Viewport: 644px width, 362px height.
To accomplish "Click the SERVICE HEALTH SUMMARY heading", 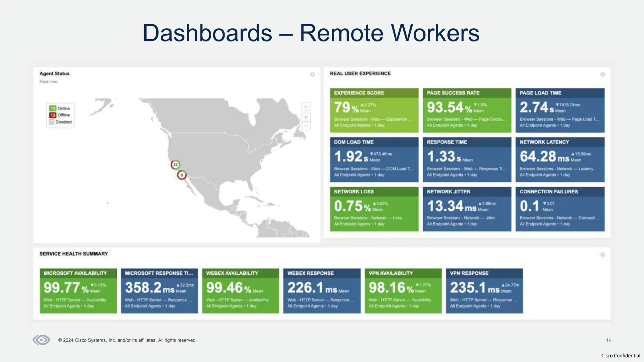I will click(x=74, y=254).
